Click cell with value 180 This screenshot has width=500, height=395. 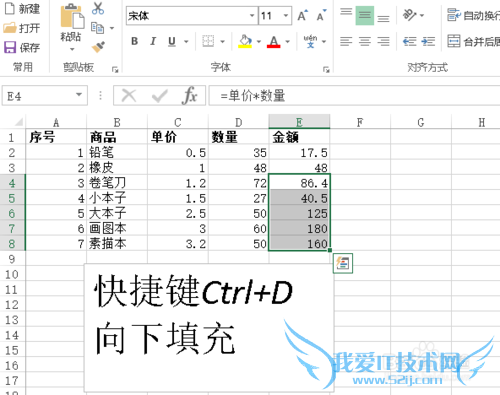[299, 229]
